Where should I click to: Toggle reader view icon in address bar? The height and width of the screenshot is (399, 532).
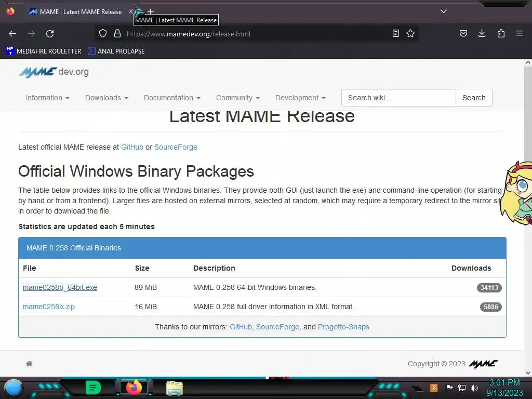[x=395, y=34]
